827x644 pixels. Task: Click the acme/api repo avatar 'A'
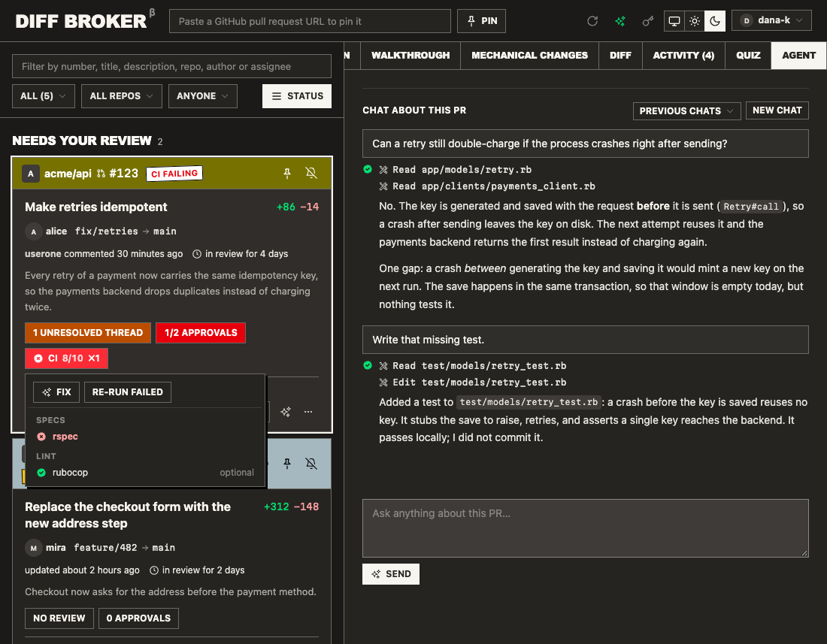tap(31, 174)
